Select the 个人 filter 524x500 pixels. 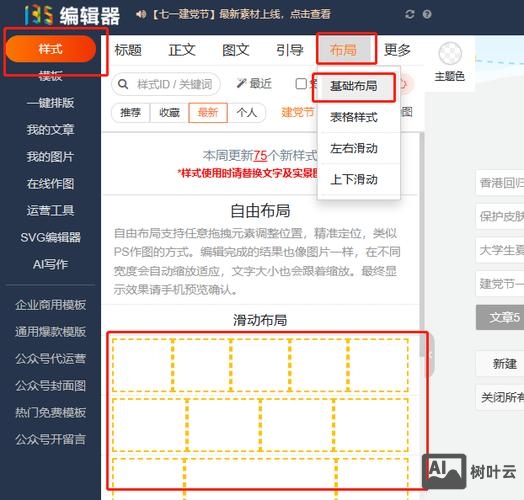pos(247,113)
